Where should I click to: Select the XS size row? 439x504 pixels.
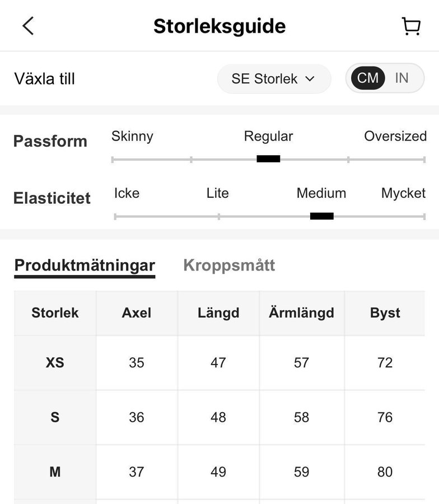pos(55,363)
